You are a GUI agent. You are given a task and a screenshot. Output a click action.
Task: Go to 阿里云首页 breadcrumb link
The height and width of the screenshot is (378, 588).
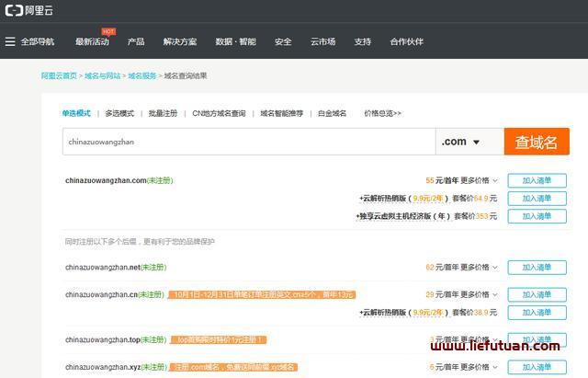point(59,75)
